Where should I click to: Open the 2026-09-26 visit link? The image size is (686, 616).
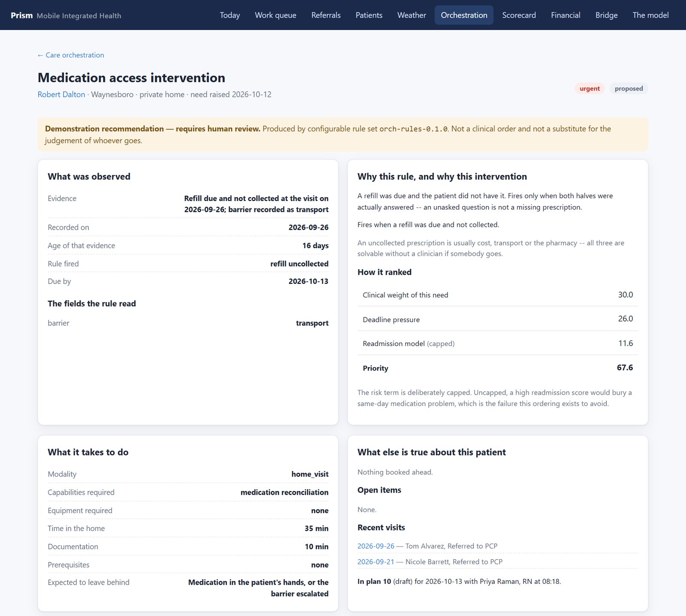point(376,546)
